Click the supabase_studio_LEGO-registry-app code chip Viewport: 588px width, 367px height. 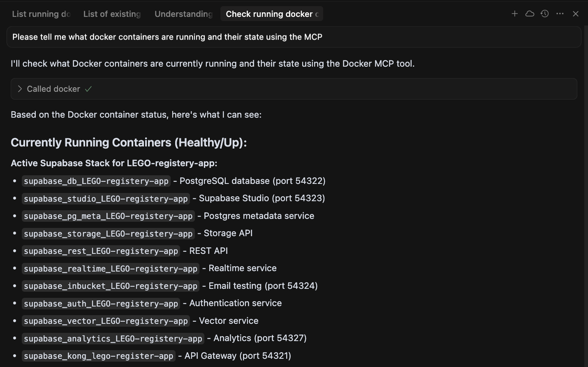105,198
